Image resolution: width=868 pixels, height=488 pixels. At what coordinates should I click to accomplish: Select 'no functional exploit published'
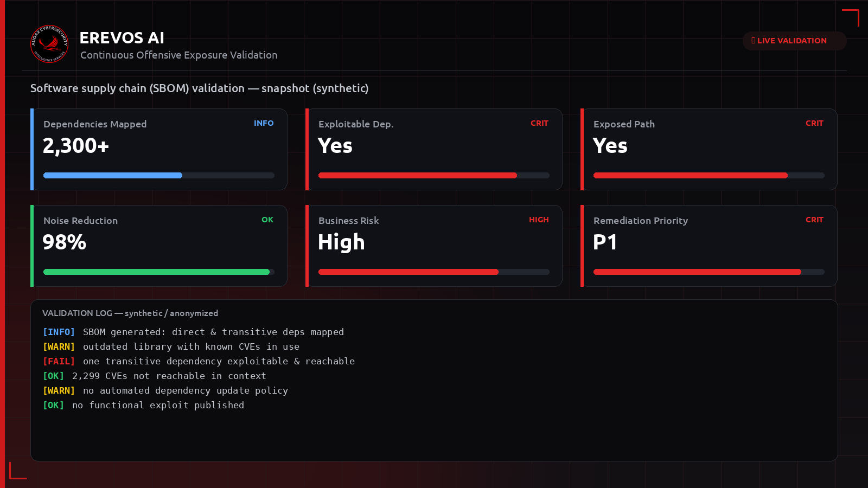click(158, 405)
